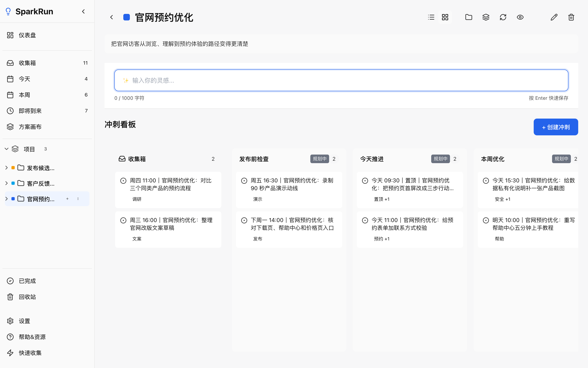The width and height of the screenshot is (588, 368).
Task: Click the refresh sync icon in the header
Action: pyautogui.click(x=503, y=17)
